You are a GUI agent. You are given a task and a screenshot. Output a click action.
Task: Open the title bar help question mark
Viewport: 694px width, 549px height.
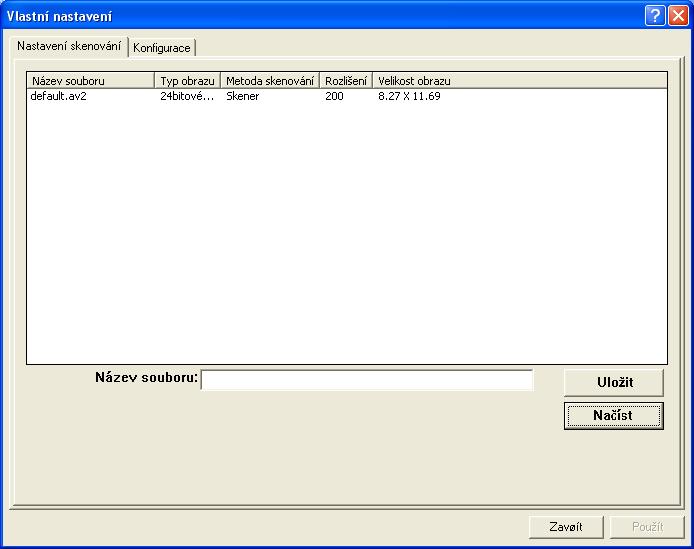(x=655, y=16)
